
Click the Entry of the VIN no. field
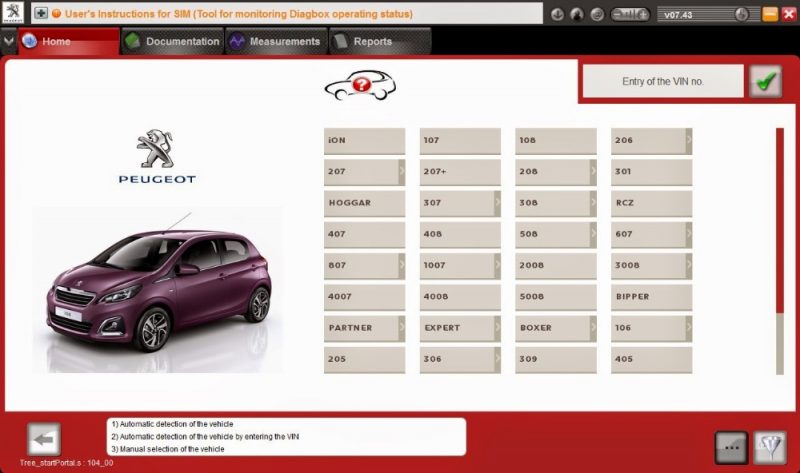click(663, 81)
